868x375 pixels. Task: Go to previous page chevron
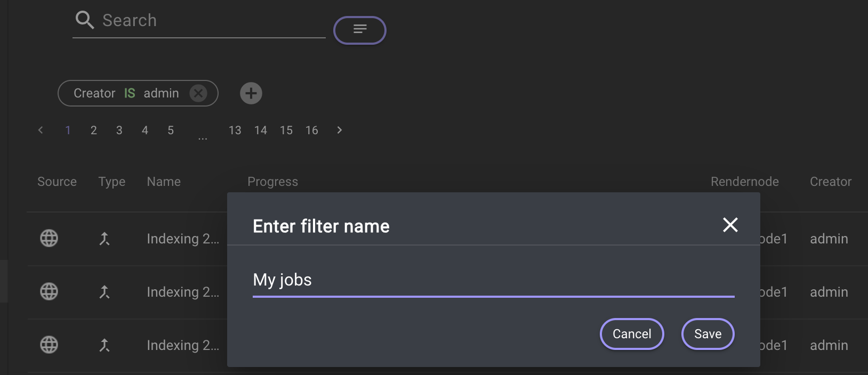click(x=41, y=130)
